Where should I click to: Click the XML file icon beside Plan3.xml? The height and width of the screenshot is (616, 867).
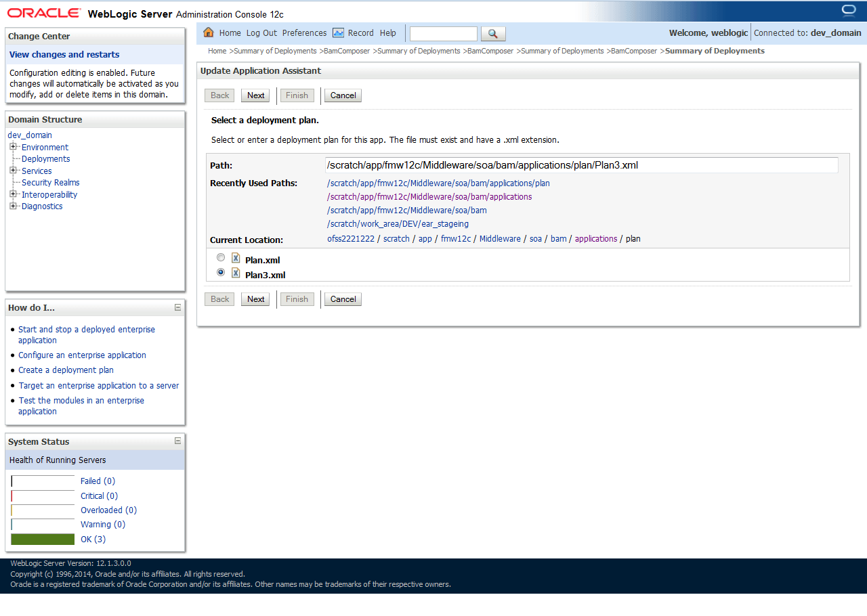[x=236, y=273]
